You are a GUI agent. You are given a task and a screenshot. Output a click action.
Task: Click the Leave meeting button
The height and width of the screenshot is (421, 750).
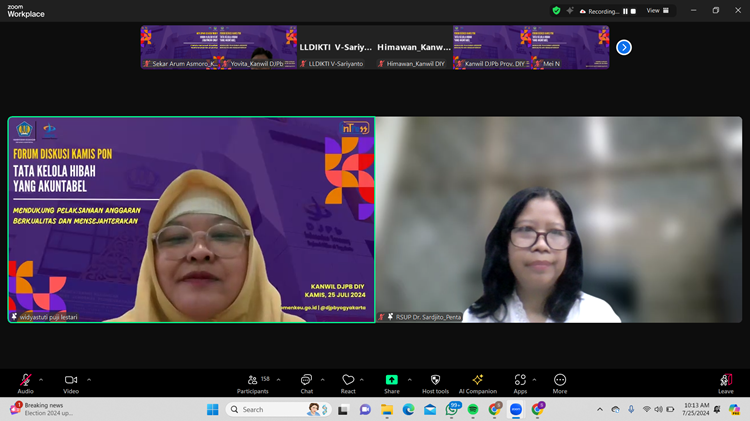725,381
